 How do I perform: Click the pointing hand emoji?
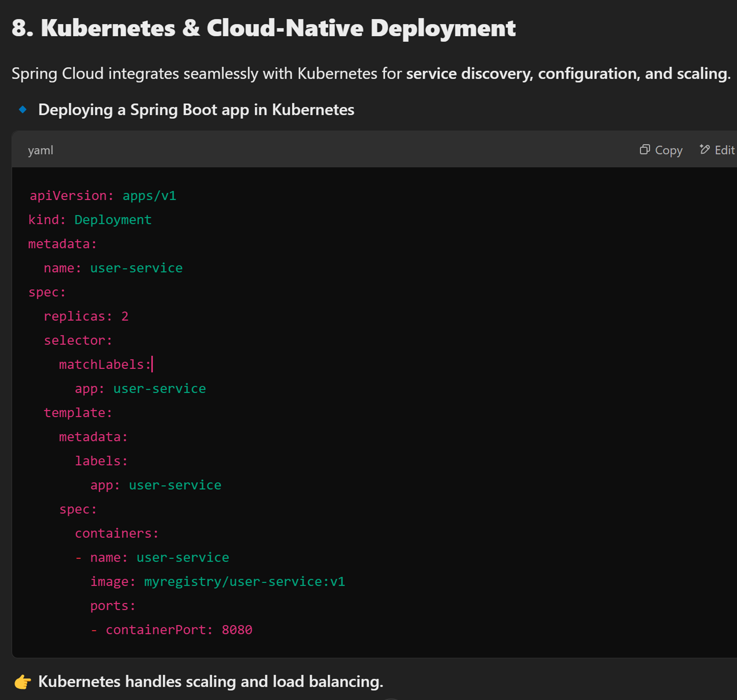click(x=23, y=681)
